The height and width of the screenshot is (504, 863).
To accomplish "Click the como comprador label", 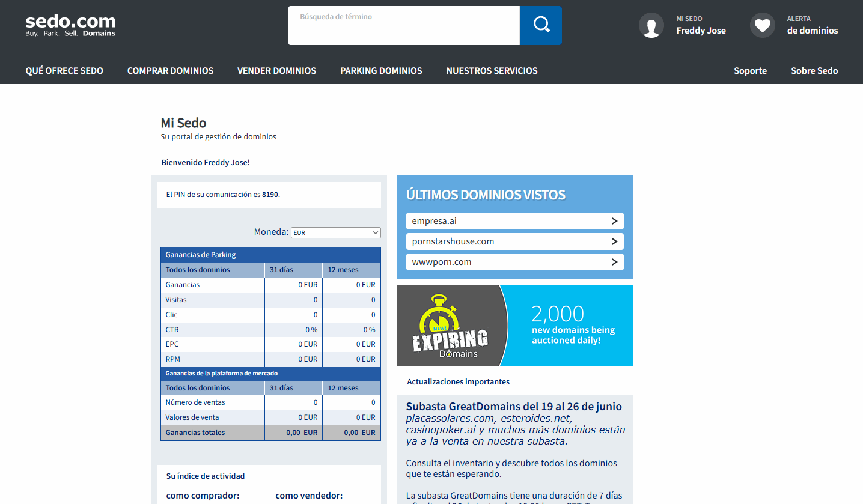I will pos(203,496).
